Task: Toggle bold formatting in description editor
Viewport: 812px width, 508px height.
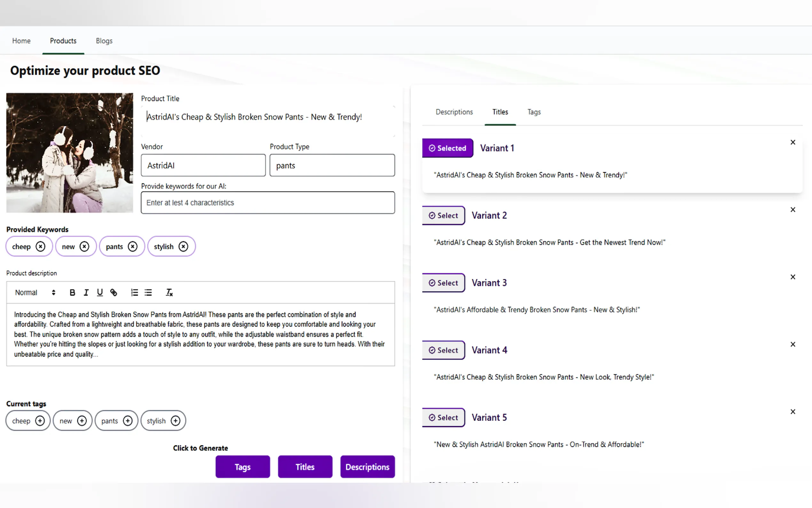Action: [72, 292]
